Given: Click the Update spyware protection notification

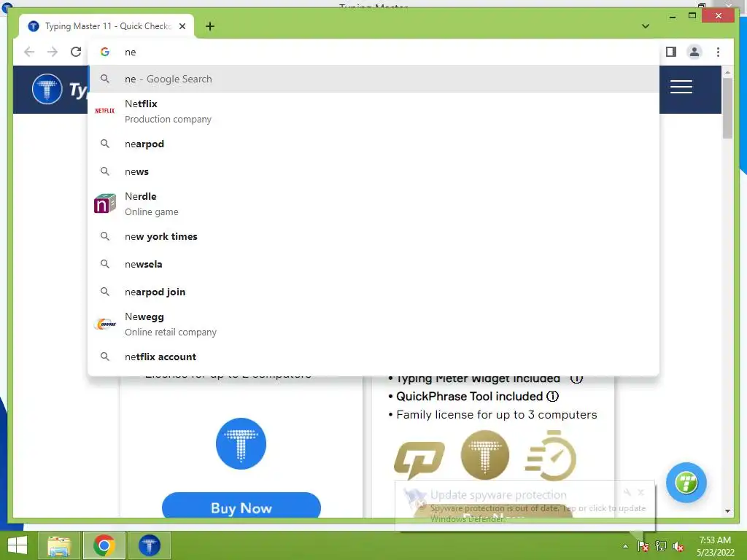Looking at the screenshot, I should click(525, 506).
